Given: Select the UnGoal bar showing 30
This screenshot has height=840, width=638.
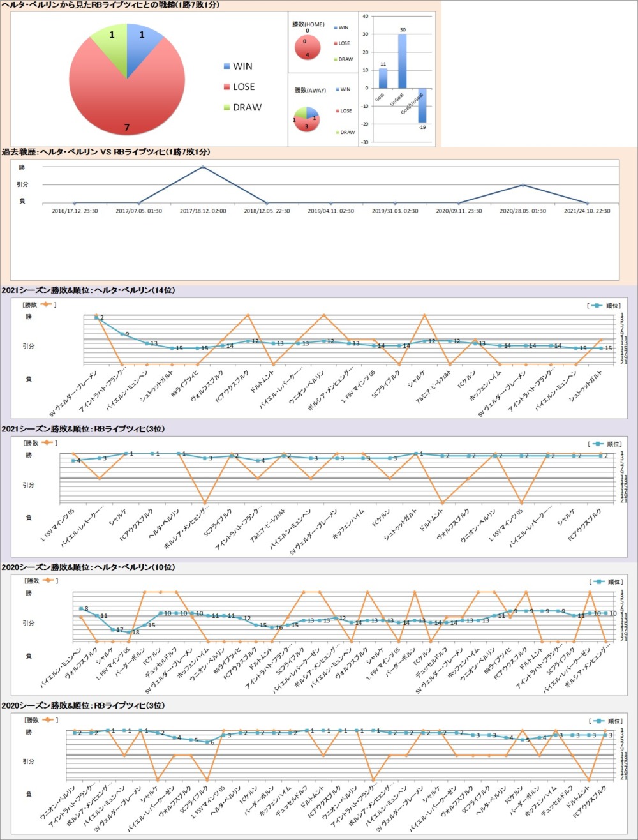Looking at the screenshot, I should 402,61.
